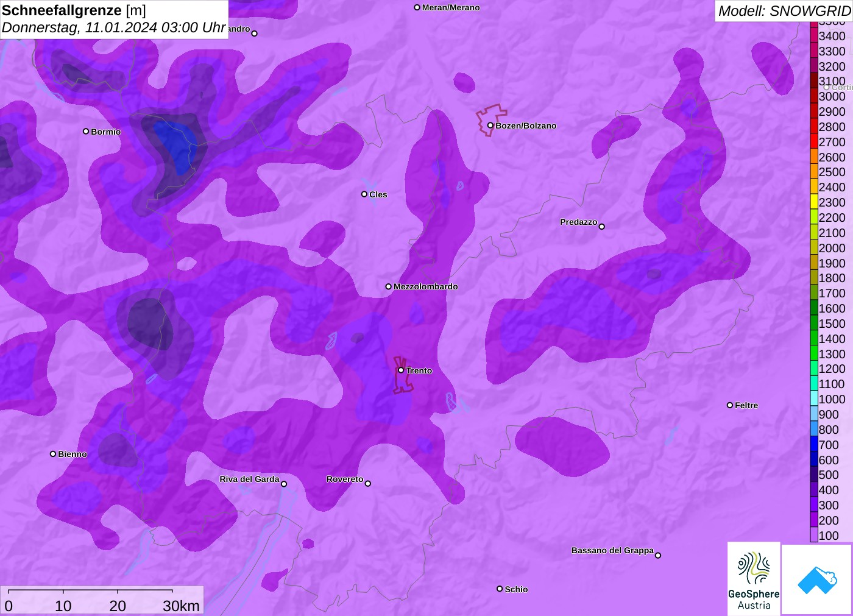
Task: Click the Predazzo location marker
Action: point(601,227)
